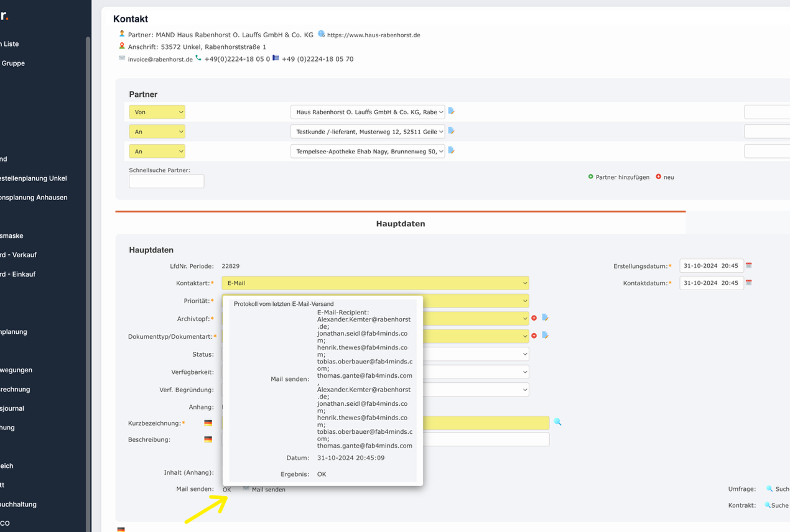
Task: Click the envelope icon beside invoice@rabenhorst.de
Action: point(121,58)
